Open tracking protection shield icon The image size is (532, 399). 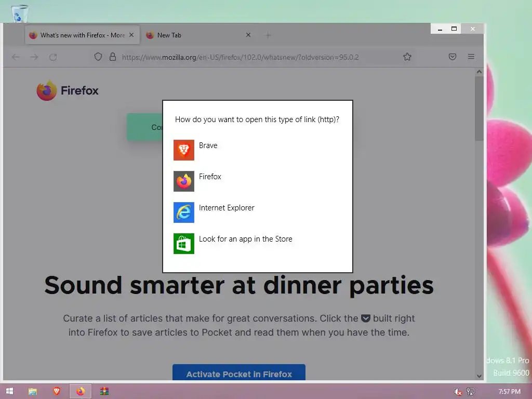98,57
